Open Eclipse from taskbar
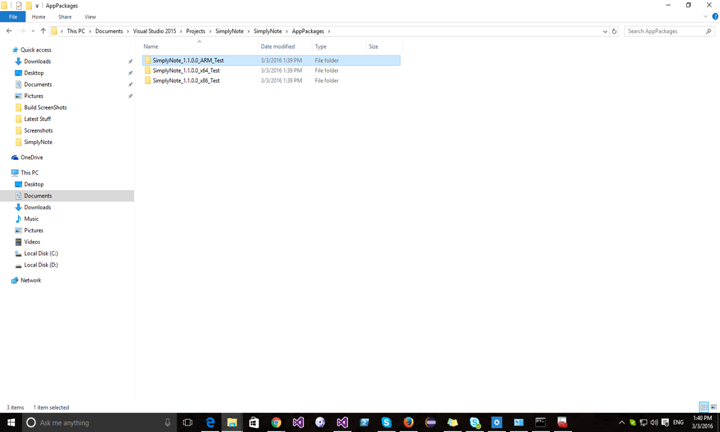 (430, 422)
